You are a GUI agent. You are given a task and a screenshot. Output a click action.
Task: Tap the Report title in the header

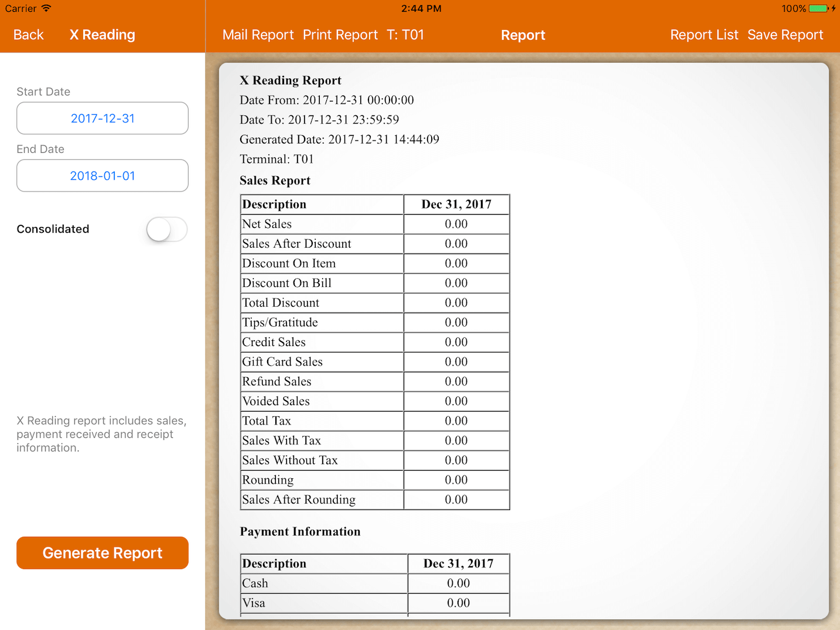click(523, 36)
